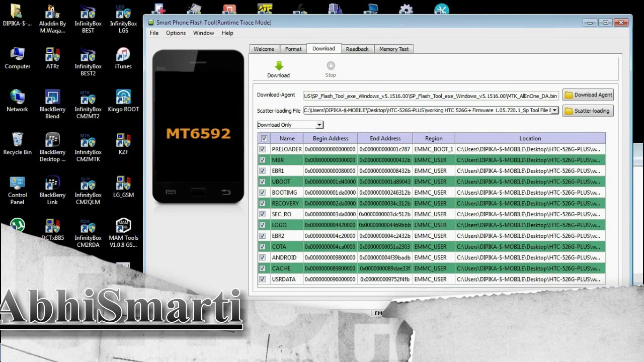This screenshot has width=644, height=362.
Task: Sort by the Begin Address column header
Action: coord(331,138)
